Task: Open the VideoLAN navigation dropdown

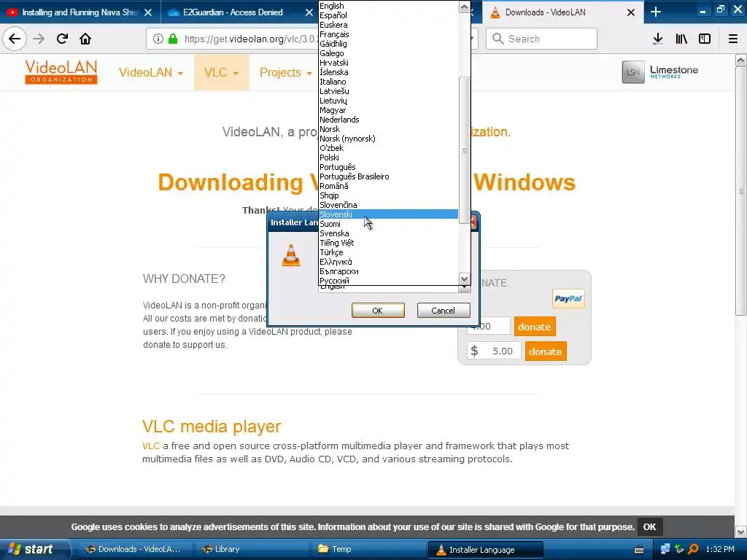Action: [150, 72]
